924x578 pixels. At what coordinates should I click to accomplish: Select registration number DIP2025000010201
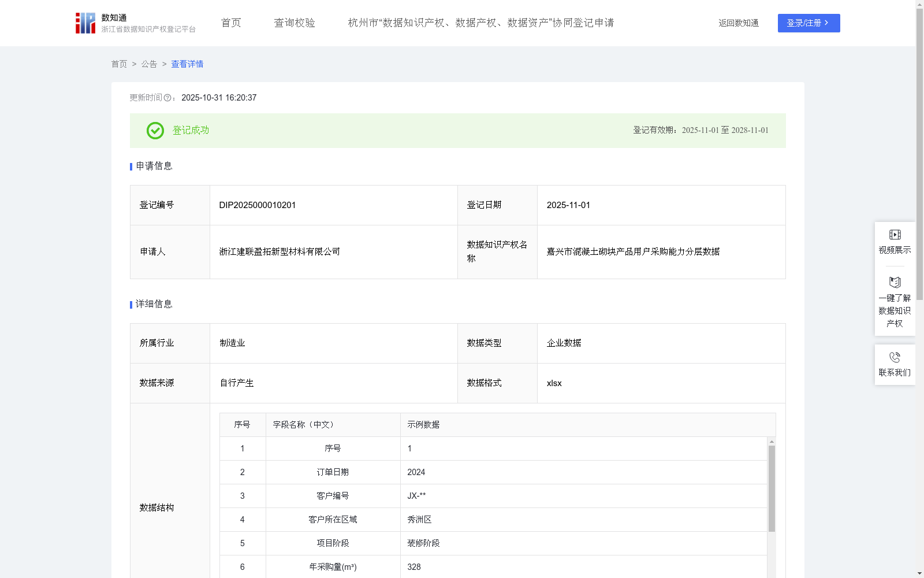(x=258, y=205)
